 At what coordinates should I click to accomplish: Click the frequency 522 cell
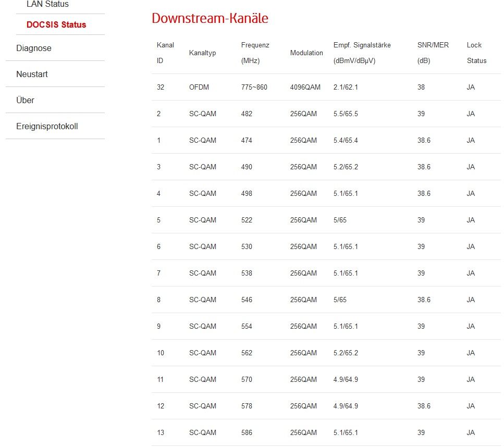[247, 220]
